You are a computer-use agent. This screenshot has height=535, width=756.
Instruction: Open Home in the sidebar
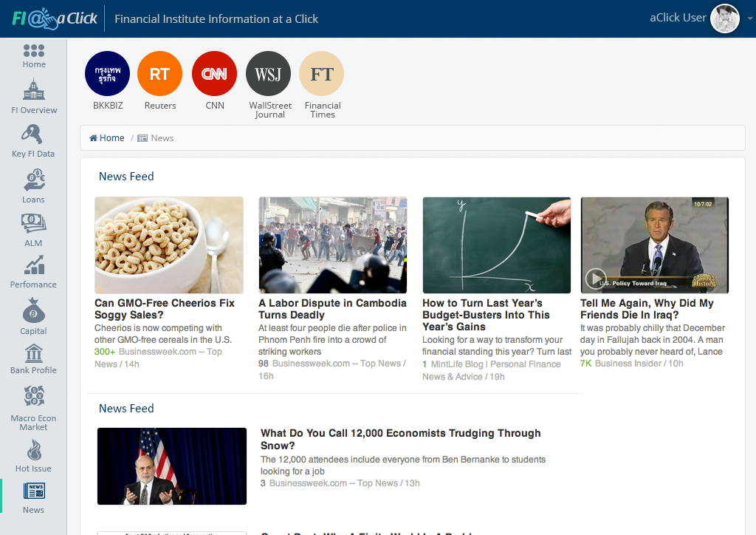(x=34, y=56)
